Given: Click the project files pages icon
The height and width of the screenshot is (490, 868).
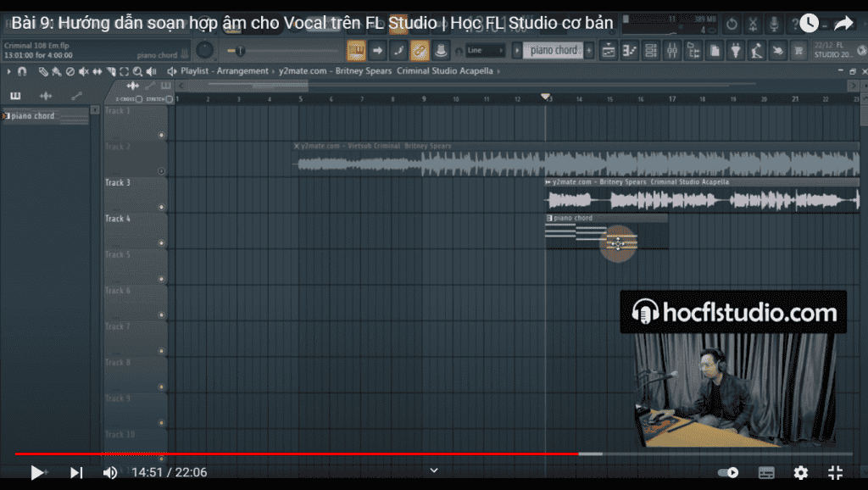Looking at the screenshot, I should (715, 51).
